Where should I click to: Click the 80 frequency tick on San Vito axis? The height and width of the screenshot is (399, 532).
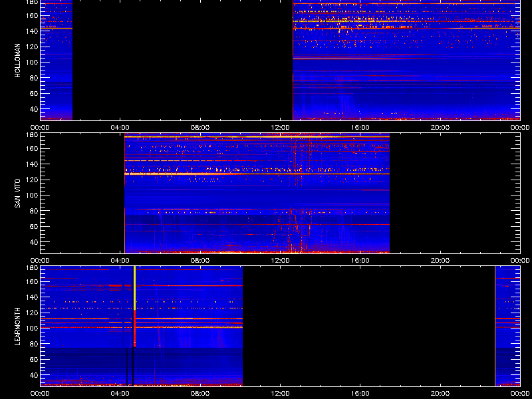(34, 211)
